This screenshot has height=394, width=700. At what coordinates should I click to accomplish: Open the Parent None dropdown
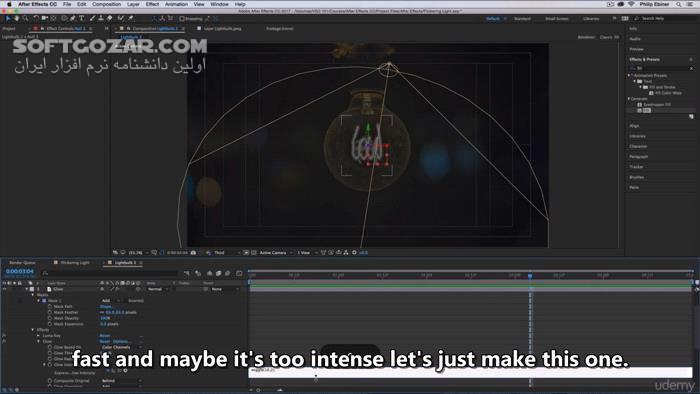224,289
